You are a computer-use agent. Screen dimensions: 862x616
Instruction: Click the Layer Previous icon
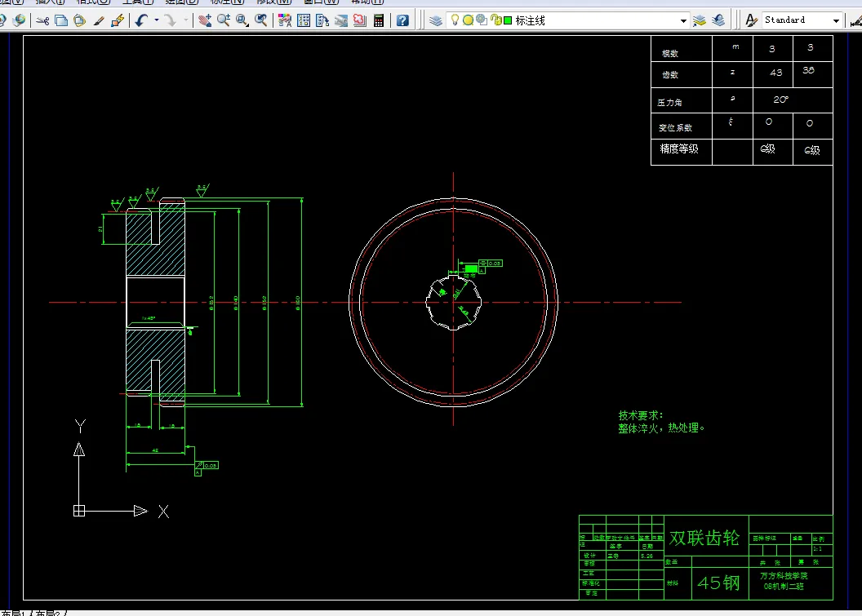(718, 21)
